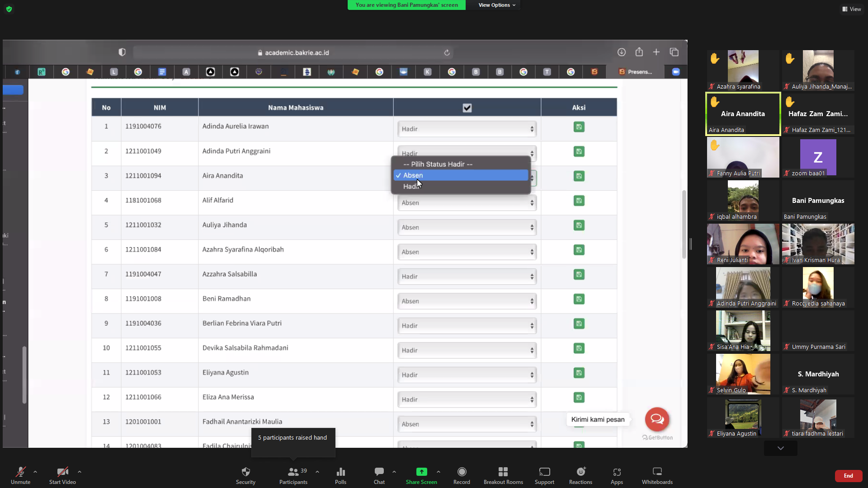The height and width of the screenshot is (488, 868).
Task: Select Ivan Krisman Hura video thumbnail
Action: (818, 244)
